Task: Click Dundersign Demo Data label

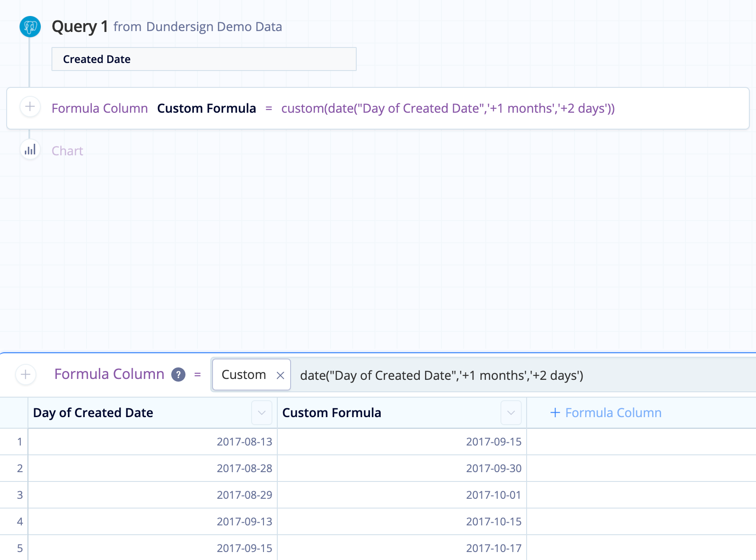Action: point(213,27)
